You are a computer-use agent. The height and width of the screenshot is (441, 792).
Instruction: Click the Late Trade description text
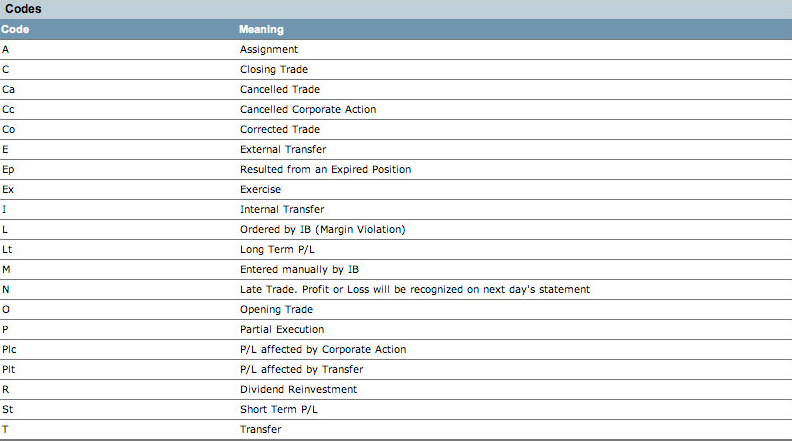(x=415, y=289)
